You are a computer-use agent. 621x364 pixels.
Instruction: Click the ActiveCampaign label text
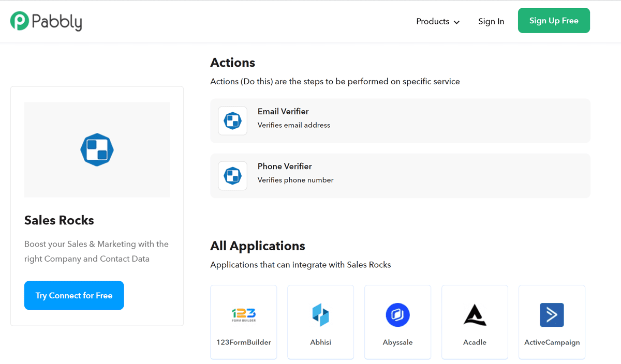pos(552,342)
